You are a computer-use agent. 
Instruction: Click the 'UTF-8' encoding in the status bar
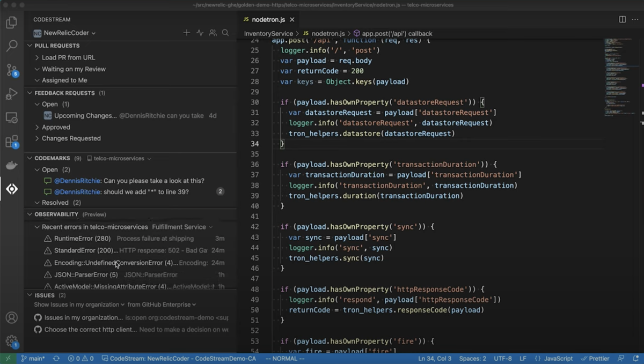[503, 358]
